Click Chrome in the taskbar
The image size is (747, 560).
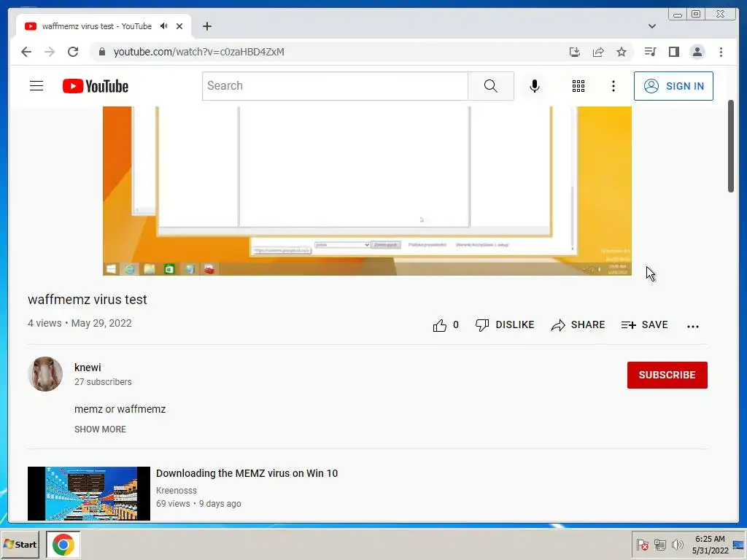(63, 544)
